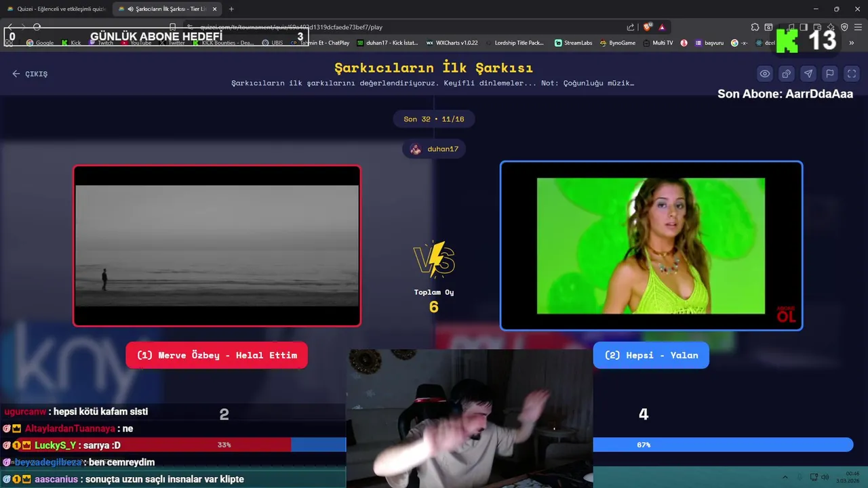Image resolution: width=868 pixels, height=488 pixels.
Task: Open the UBIS bookmark
Action: tap(273, 43)
